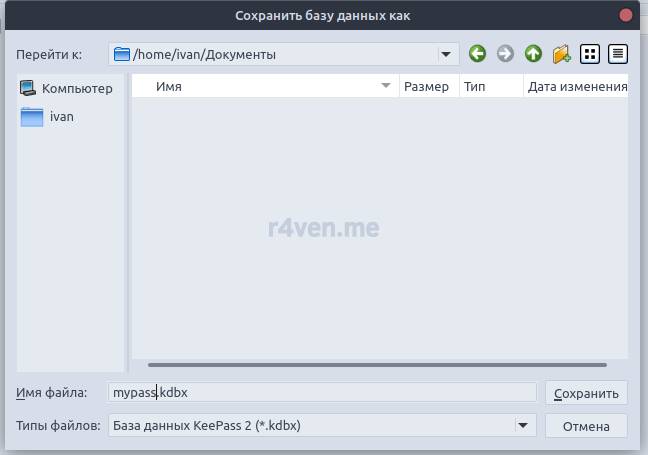648x455 pixels.
Task: Go to parent directory with up arrow
Action: (533, 54)
